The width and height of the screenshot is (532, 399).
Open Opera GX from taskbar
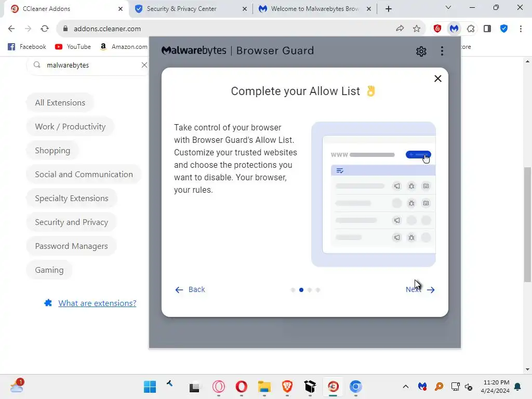[x=219, y=387]
